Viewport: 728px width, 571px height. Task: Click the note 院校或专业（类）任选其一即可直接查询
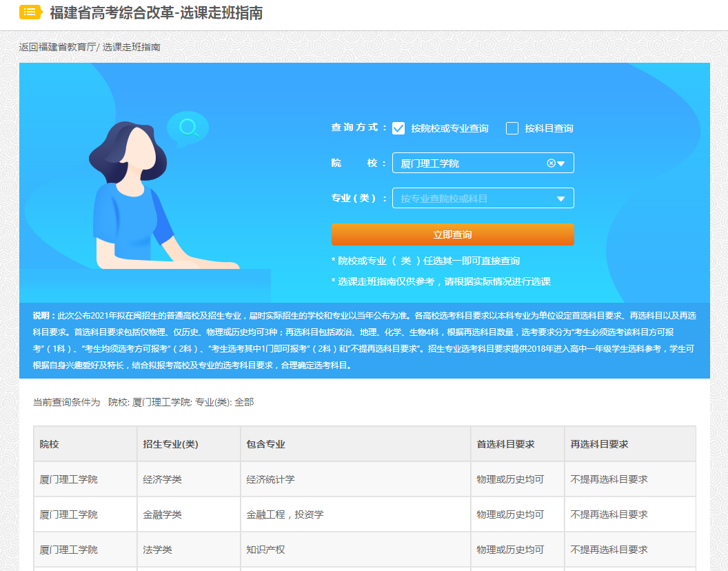pyautogui.click(x=426, y=261)
